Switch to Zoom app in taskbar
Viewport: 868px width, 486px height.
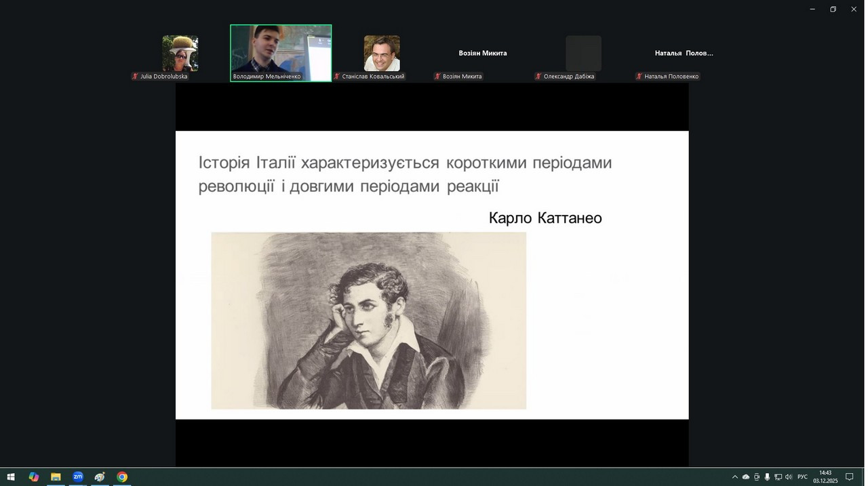click(x=78, y=477)
